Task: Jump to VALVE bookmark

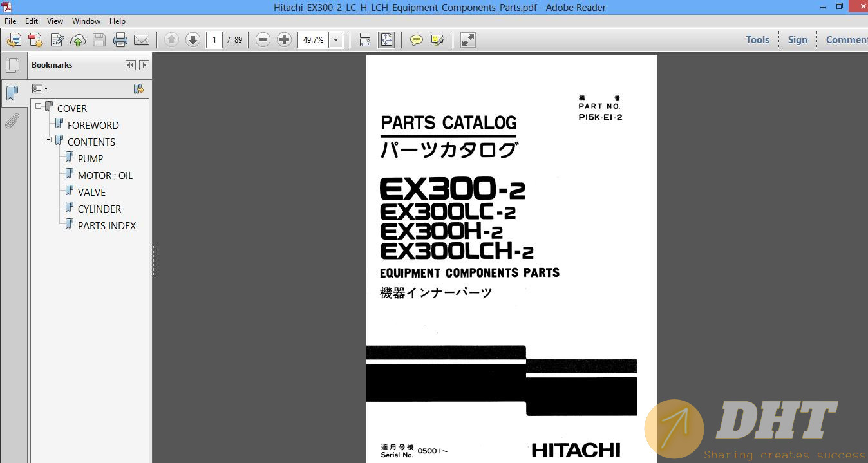Action: (91, 192)
